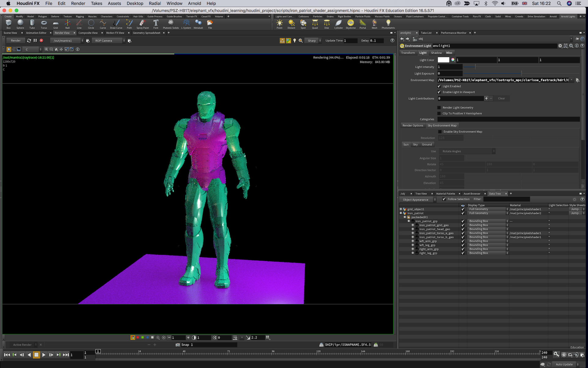This screenshot has height=368, width=588.
Task: Toggle visibility of right_leg_grp
Action: point(463,253)
